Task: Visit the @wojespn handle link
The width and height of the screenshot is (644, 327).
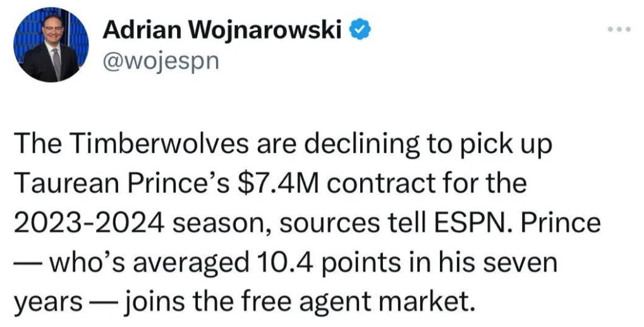Action: tap(161, 61)
